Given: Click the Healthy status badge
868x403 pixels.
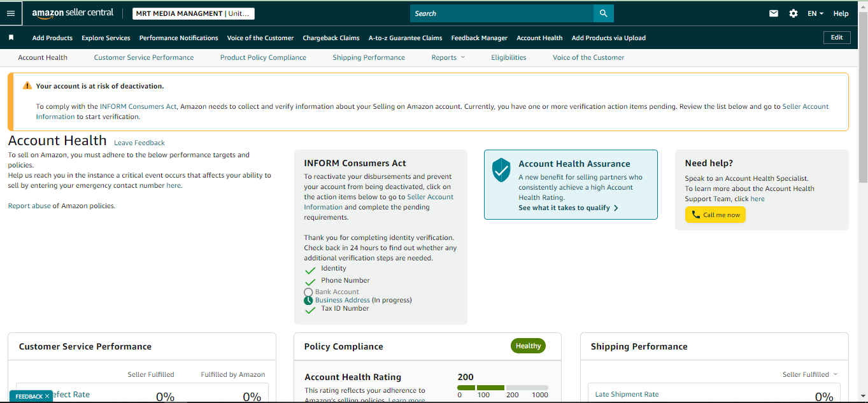Looking at the screenshot, I should pos(528,346).
